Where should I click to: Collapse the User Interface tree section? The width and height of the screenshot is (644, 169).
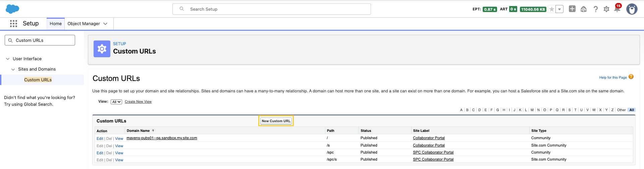click(8, 59)
